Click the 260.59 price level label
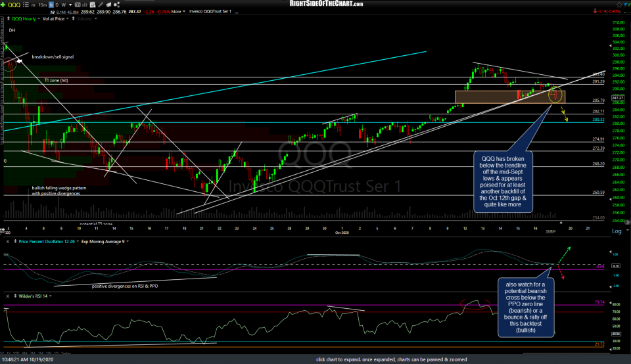The height and width of the screenshot is (364, 631). click(598, 193)
